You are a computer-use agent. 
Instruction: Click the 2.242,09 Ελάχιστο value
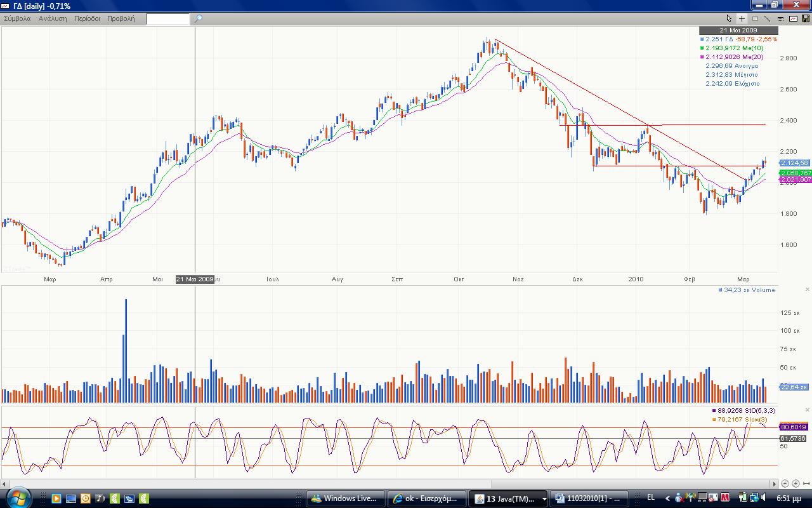click(732, 84)
